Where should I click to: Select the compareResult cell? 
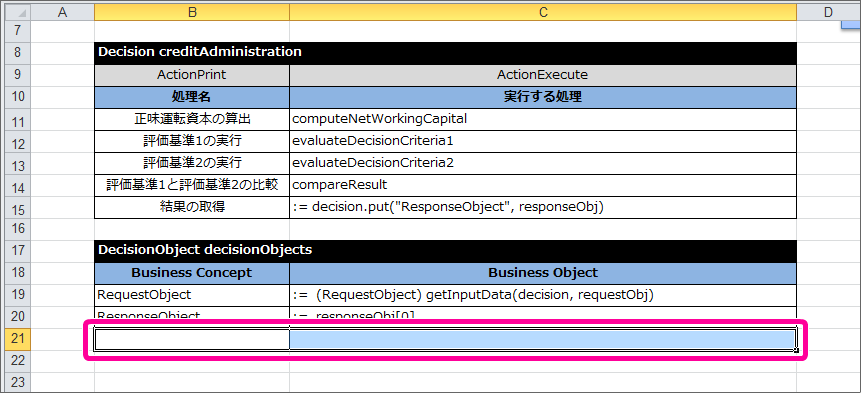(543, 185)
